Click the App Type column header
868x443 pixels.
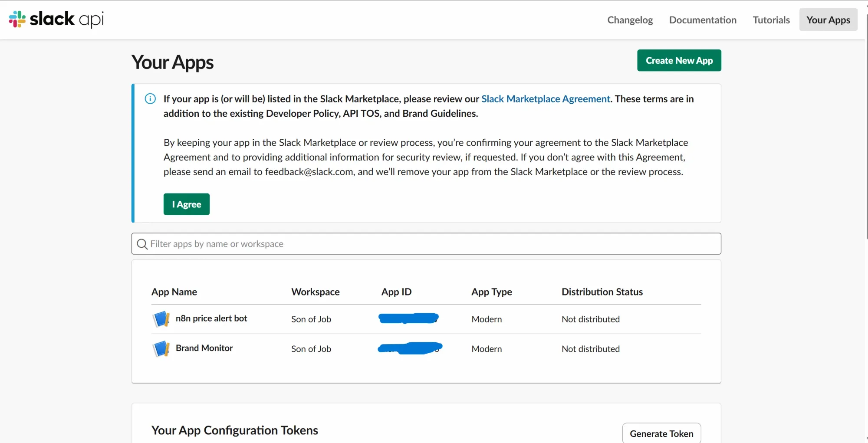click(492, 292)
